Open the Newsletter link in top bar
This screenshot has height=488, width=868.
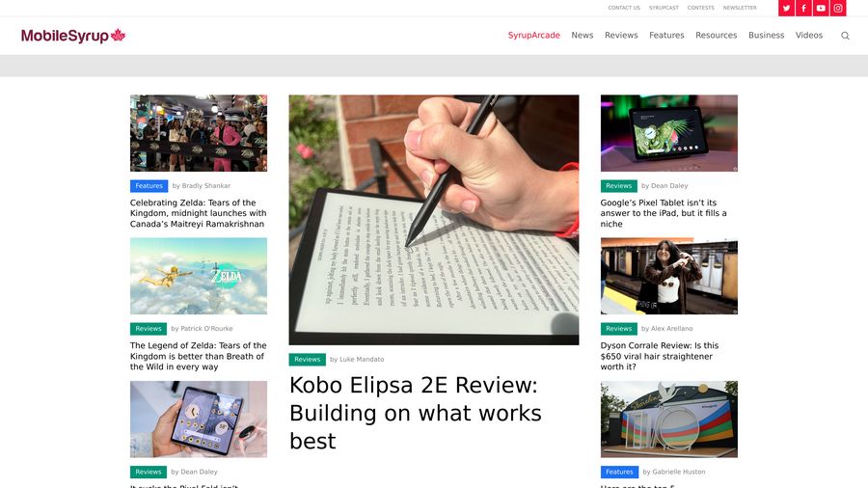pos(739,8)
